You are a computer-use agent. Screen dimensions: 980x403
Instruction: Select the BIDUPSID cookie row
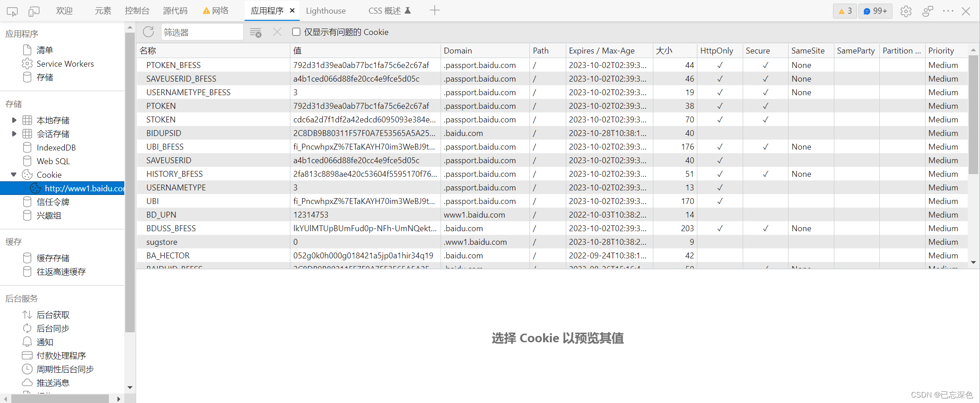click(x=552, y=133)
